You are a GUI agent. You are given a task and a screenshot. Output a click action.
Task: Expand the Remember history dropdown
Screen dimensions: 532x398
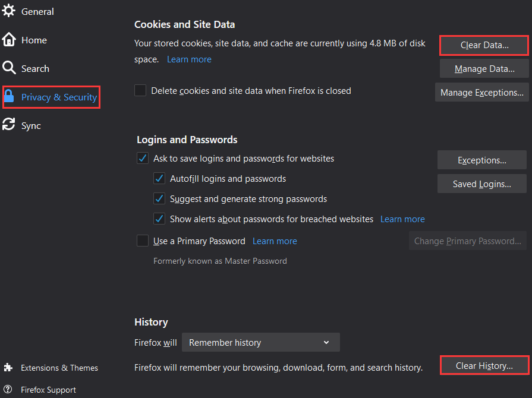pyautogui.click(x=260, y=342)
